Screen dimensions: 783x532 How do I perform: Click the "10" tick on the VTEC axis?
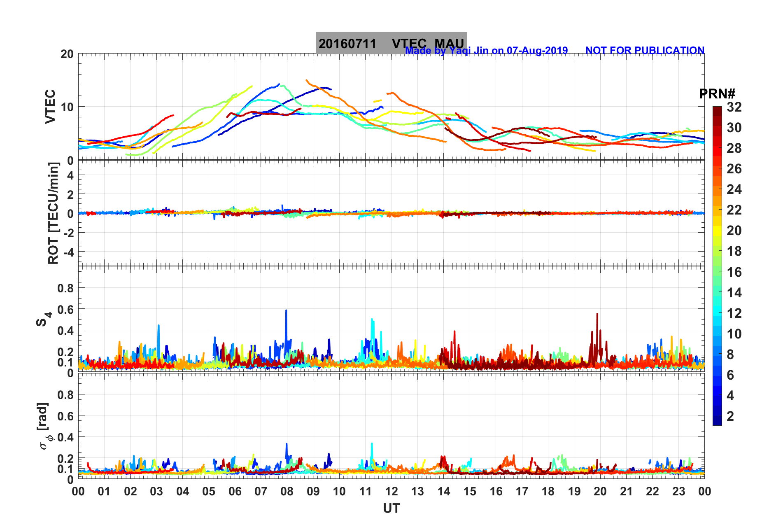point(67,107)
